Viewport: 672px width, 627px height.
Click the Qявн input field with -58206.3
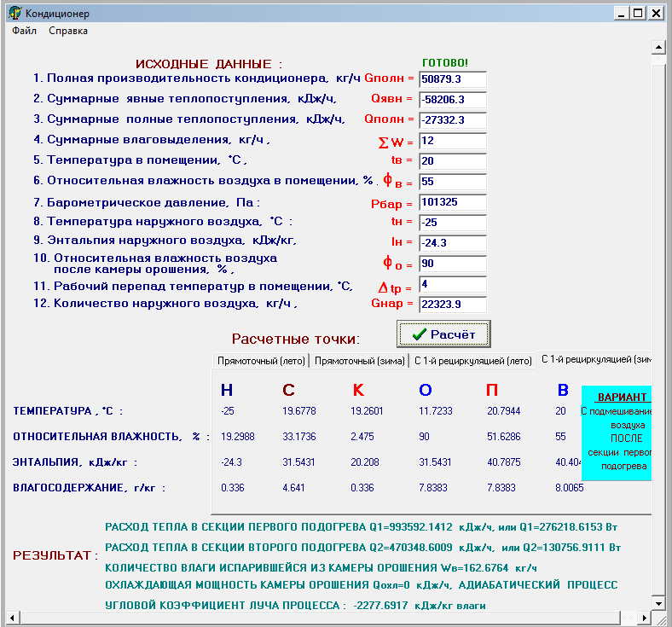pyautogui.click(x=453, y=100)
